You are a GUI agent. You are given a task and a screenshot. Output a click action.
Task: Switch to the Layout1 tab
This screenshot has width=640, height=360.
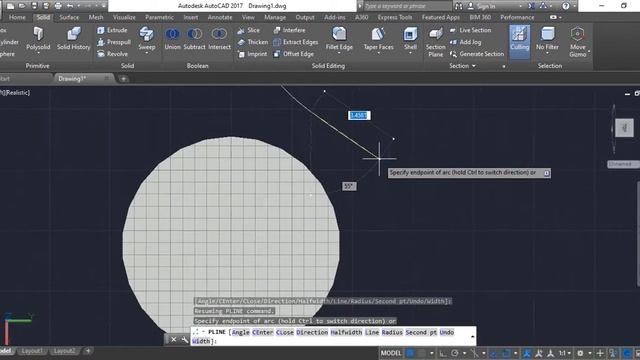click(x=32, y=351)
